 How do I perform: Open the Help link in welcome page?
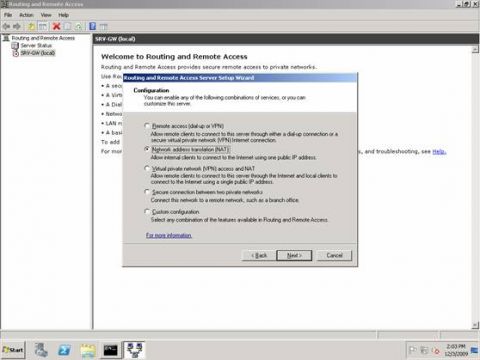439,152
